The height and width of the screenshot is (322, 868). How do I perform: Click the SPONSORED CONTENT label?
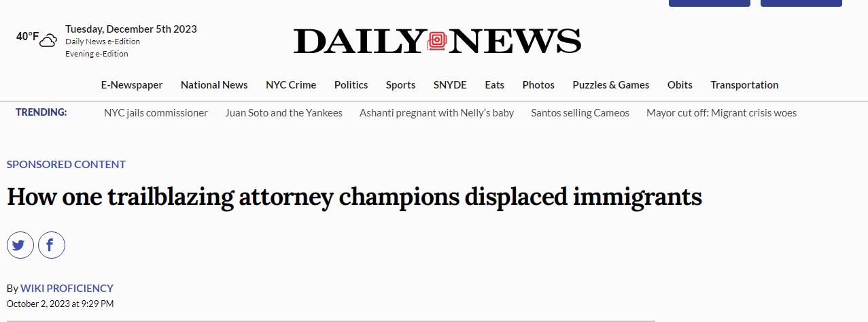pyautogui.click(x=66, y=165)
